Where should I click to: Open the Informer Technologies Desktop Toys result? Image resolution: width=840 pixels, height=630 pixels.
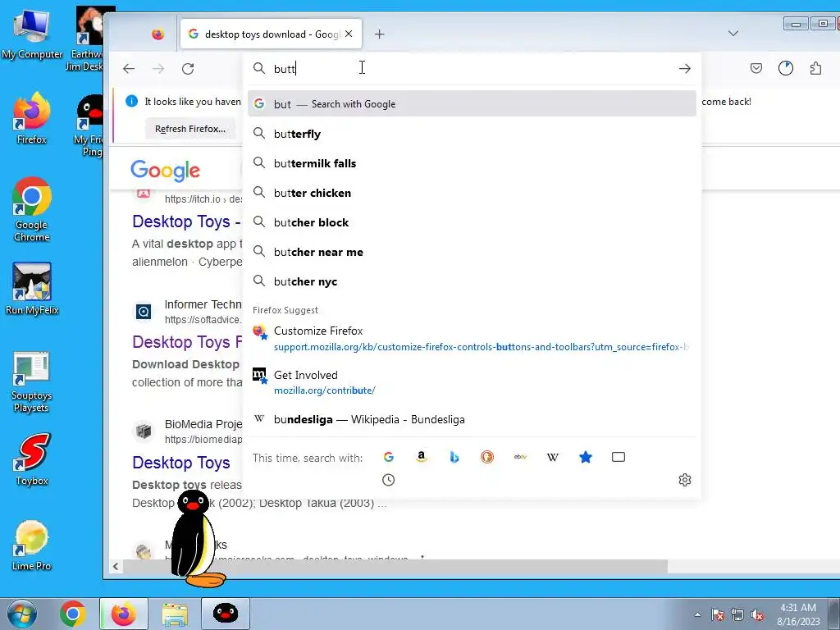pos(187,342)
